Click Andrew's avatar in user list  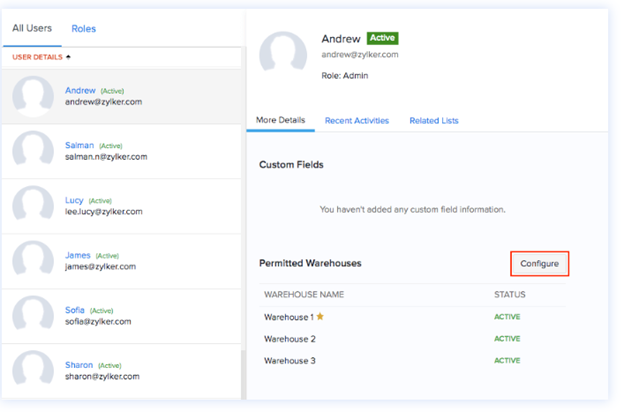tap(33, 96)
